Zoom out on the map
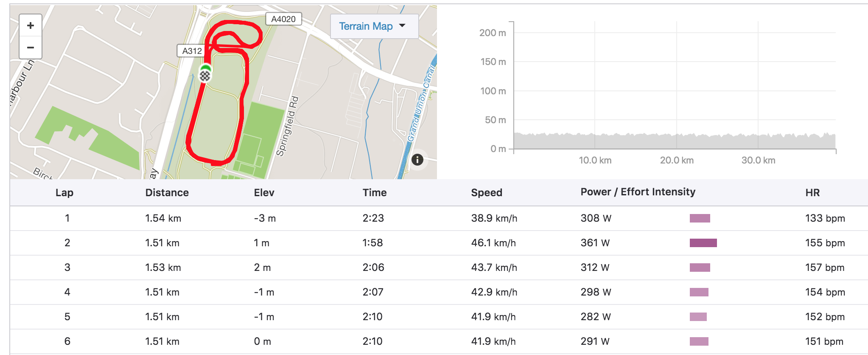Image resolution: width=868 pixels, height=355 pixels. [31, 48]
